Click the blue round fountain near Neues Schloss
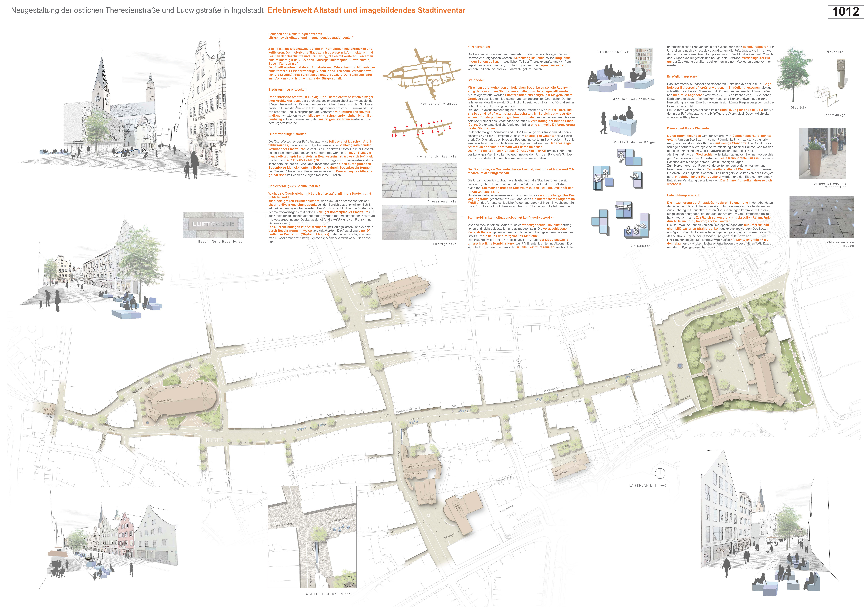 pos(680,366)
